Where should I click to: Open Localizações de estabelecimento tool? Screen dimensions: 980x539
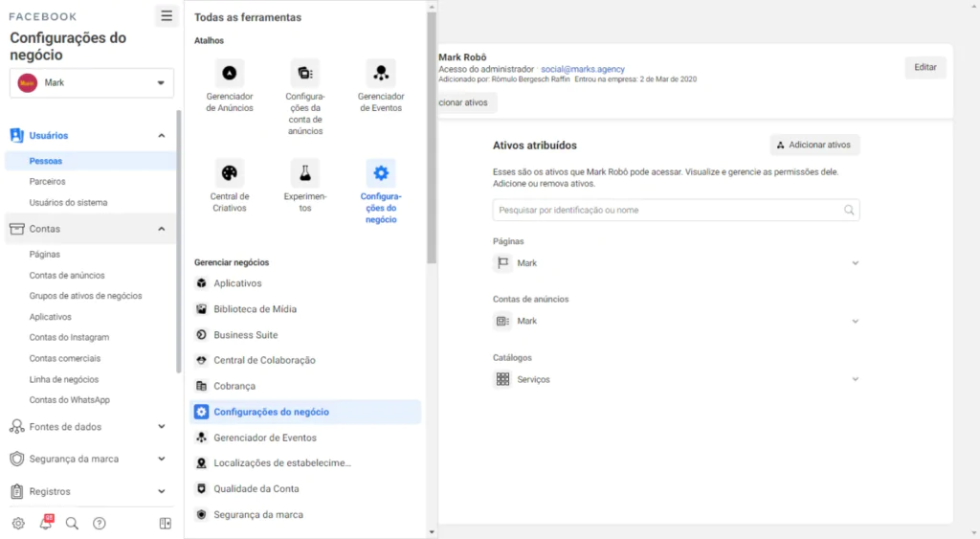[305, 462]
